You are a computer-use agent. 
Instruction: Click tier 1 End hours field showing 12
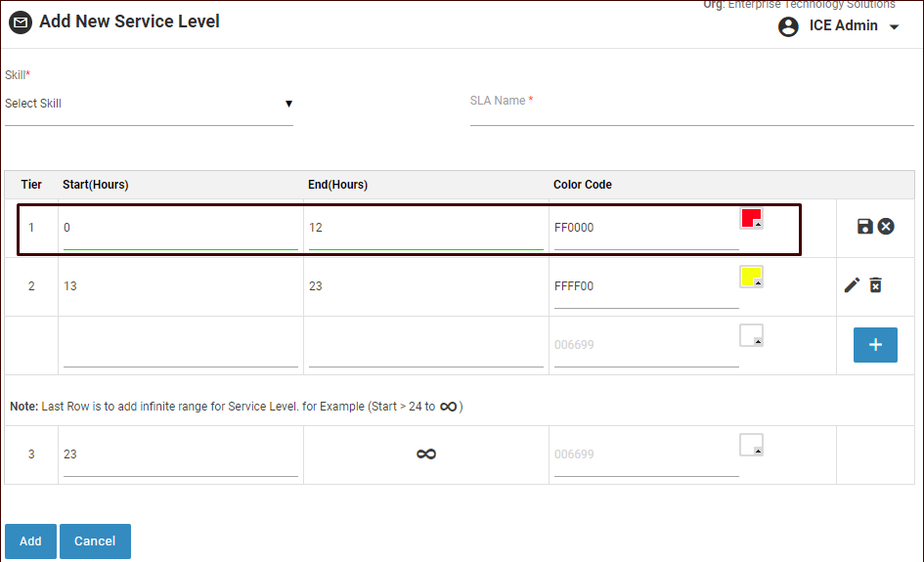coord(425,229)
